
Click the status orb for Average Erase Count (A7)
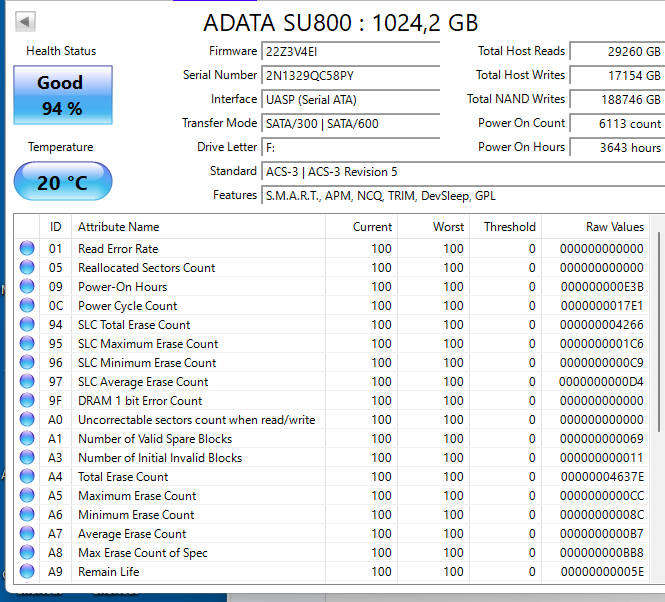27,533
